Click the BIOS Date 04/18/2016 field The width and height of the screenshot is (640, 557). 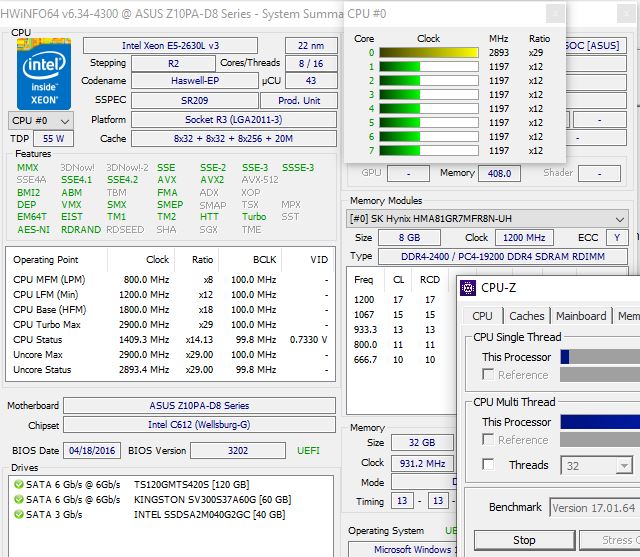[x=92, y=450]
